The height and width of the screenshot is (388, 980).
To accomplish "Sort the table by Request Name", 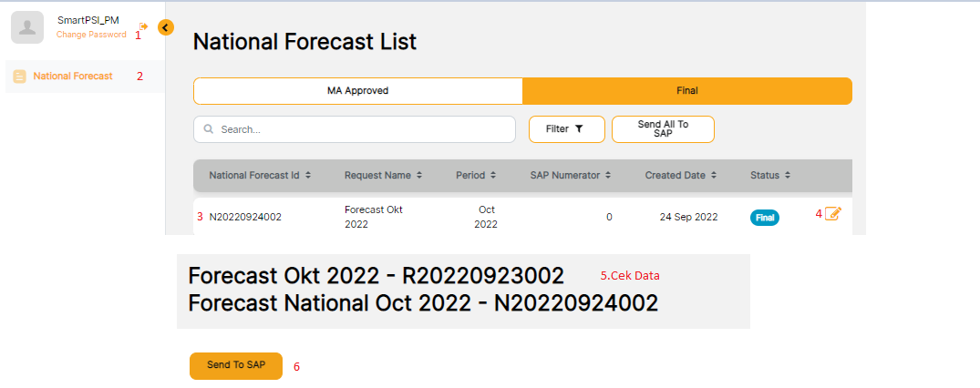I will pos(383,175).
